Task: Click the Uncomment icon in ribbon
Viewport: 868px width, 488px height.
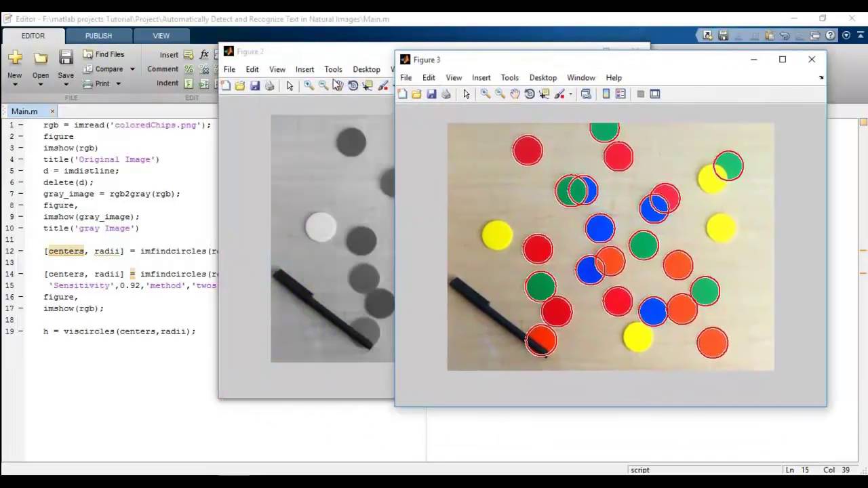Action: (x=204, y=69)
